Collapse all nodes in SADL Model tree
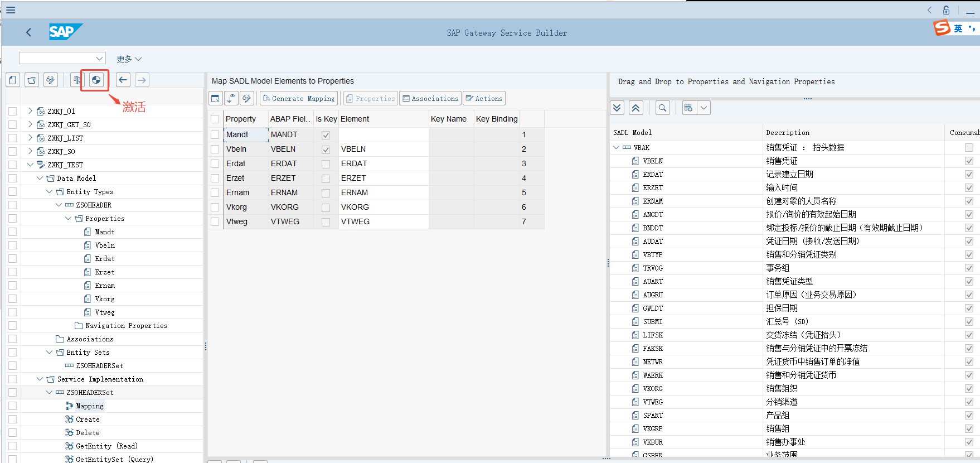 pos(636,108)
